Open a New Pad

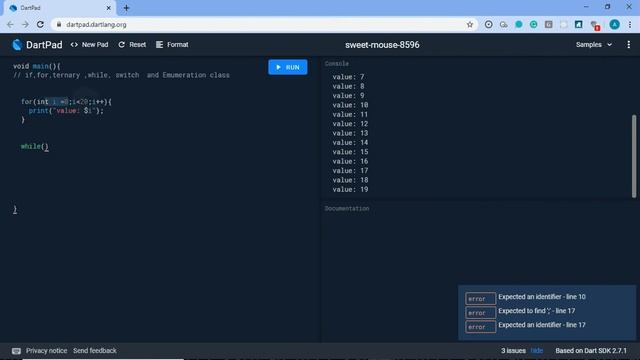coord(89,44)
